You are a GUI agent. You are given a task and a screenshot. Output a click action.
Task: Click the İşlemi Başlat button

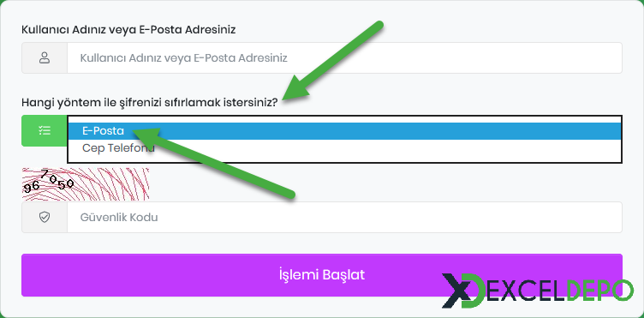[x=322, y=275]
